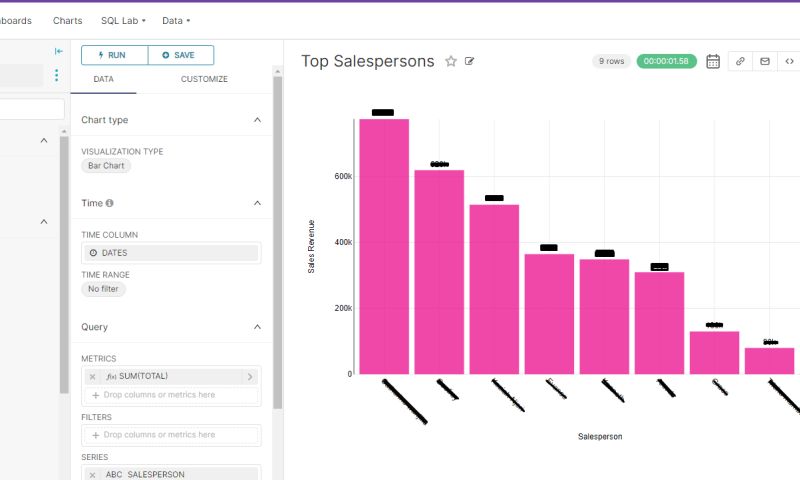Open the Charts menu item
Viewport: 800px width, 480px height.
(68, 20)
